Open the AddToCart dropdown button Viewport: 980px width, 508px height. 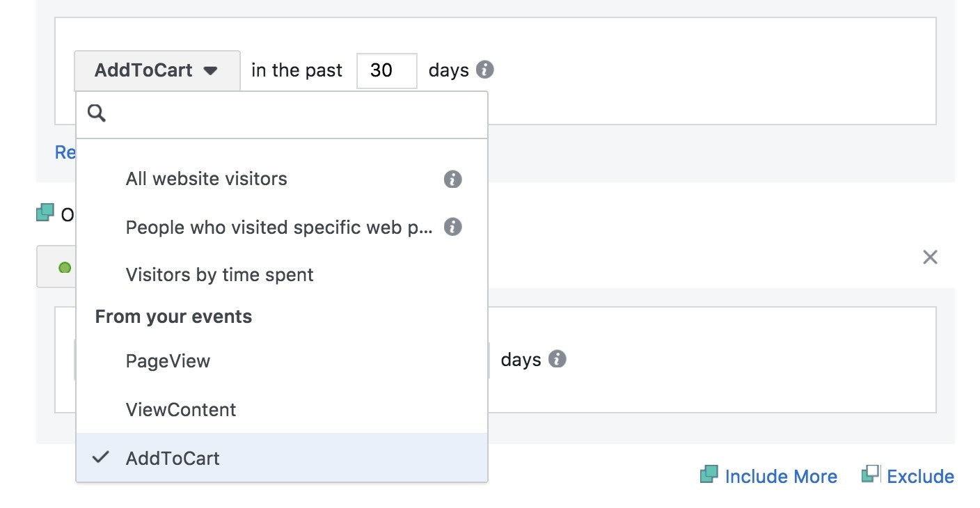[157, 70]
